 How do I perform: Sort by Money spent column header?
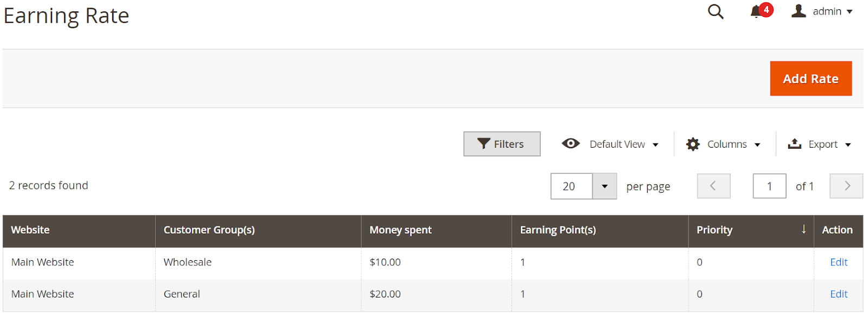point(400,230)
